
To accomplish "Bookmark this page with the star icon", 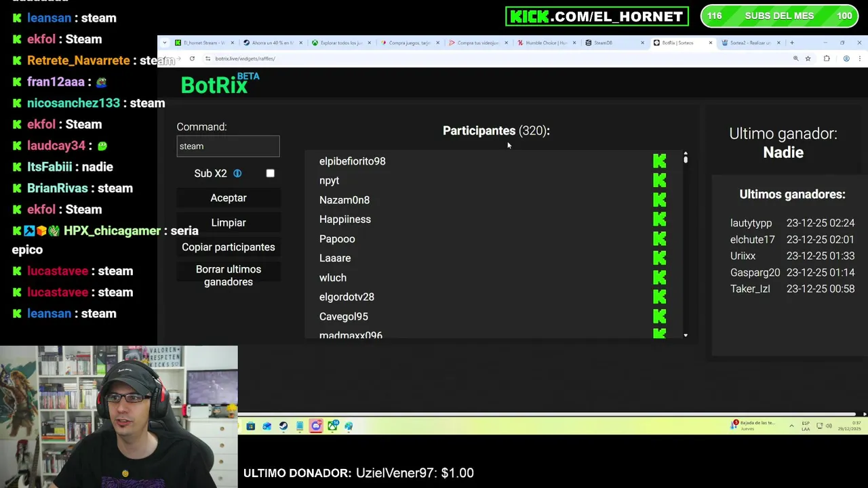I will point(808,58).
